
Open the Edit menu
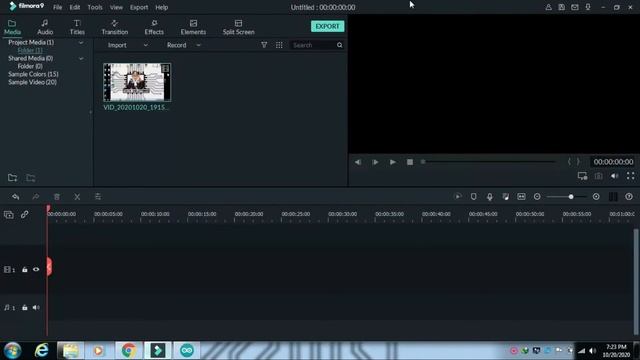coord(75,7)
